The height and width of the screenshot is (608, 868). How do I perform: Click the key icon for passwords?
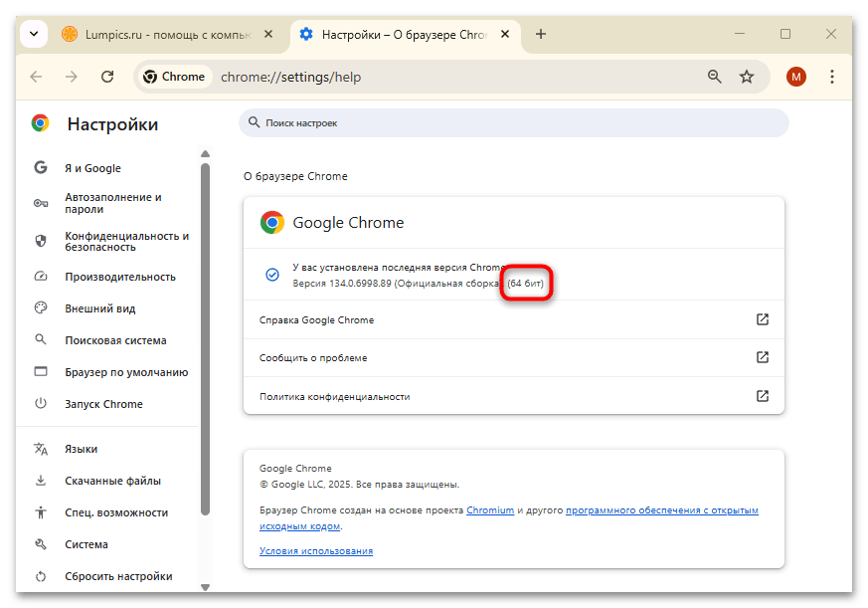tap(41, 203)
